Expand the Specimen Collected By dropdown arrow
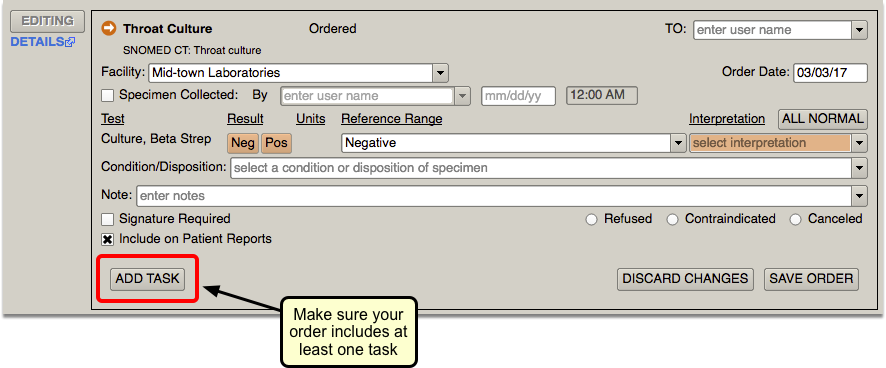Viewport: 886px width, 368px height. (463, 96)
